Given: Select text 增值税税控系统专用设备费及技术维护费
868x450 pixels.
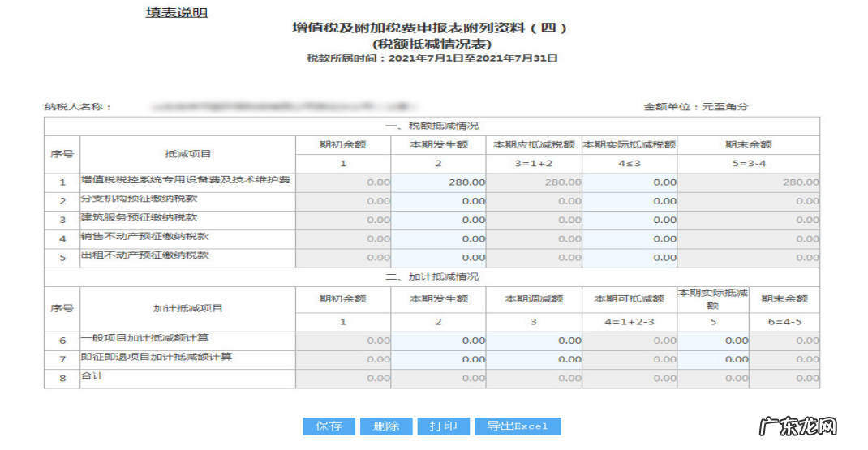Looking at the screenshot, I should (186, 180).
